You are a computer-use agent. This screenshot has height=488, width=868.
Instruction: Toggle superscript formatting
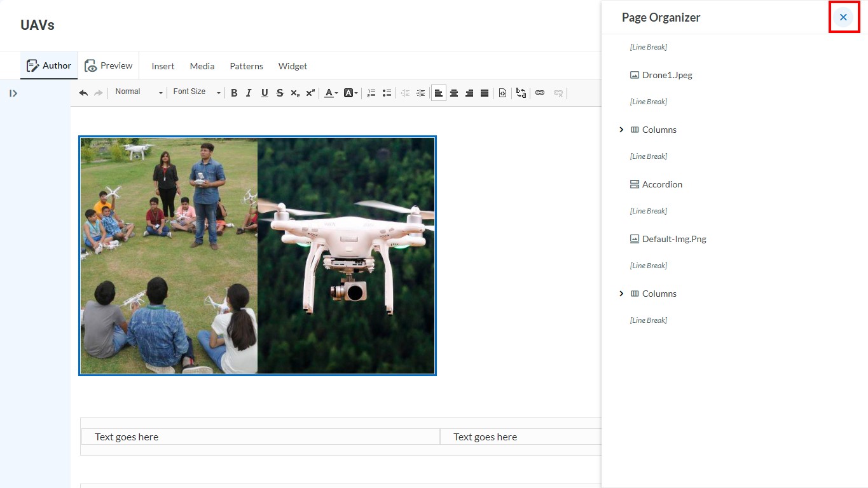pos(310,93)
